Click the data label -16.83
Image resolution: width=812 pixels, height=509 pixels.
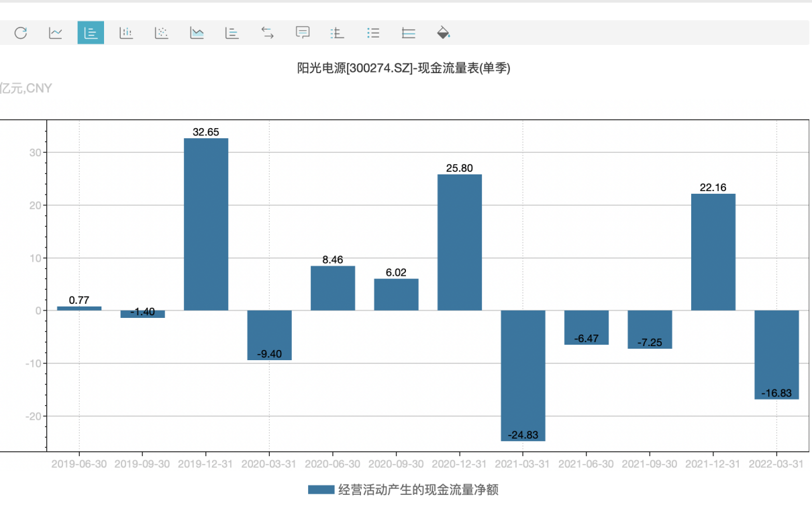776,393
